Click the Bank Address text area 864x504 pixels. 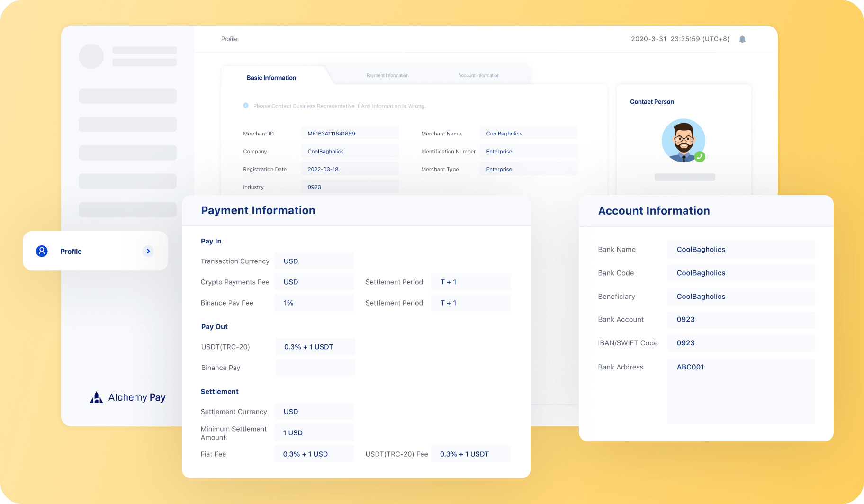click(740, 391)
